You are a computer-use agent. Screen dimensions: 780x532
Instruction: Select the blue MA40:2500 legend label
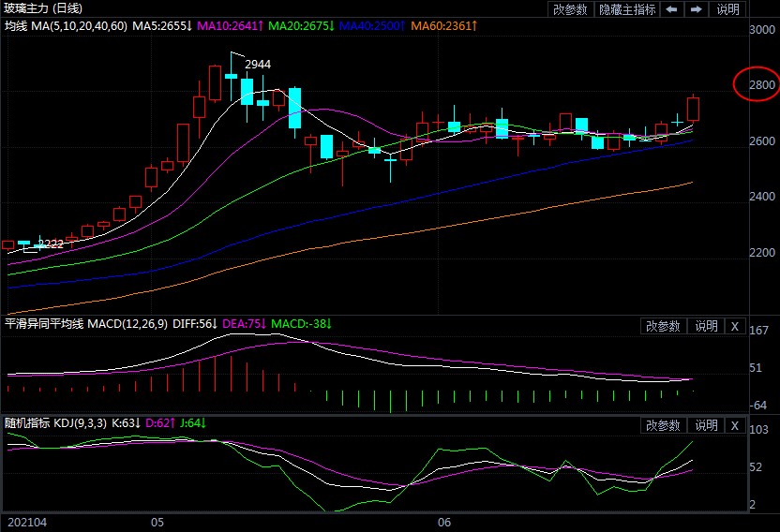[363, 26]
